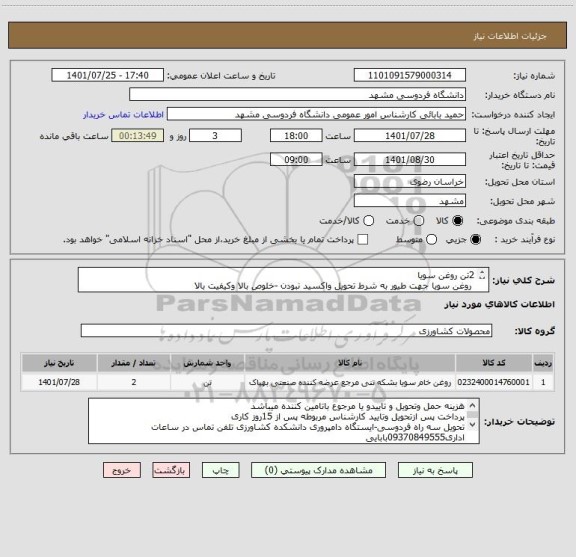This screenshot has width=576, height=557.
Task: Click the row number 1 cell
Action: click(x=543, y=382)
